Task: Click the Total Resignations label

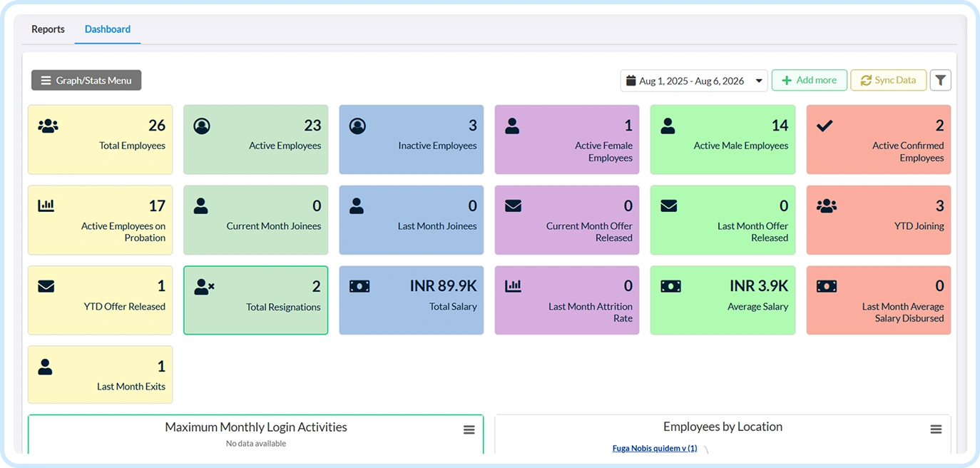Action: pyautogui.click(x=283, y=307)
